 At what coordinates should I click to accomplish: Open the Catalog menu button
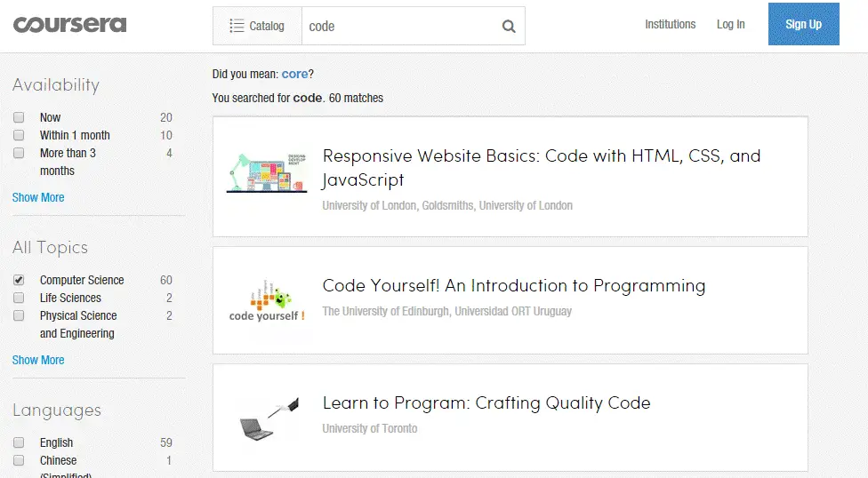pos(257,26)
